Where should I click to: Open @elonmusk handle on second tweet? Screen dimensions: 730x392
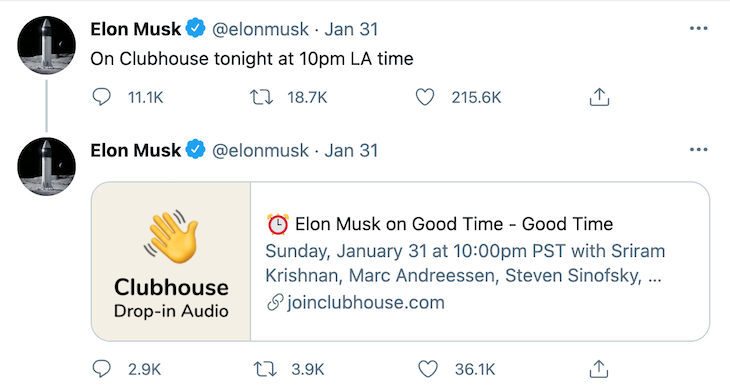(x=260, y=150)
